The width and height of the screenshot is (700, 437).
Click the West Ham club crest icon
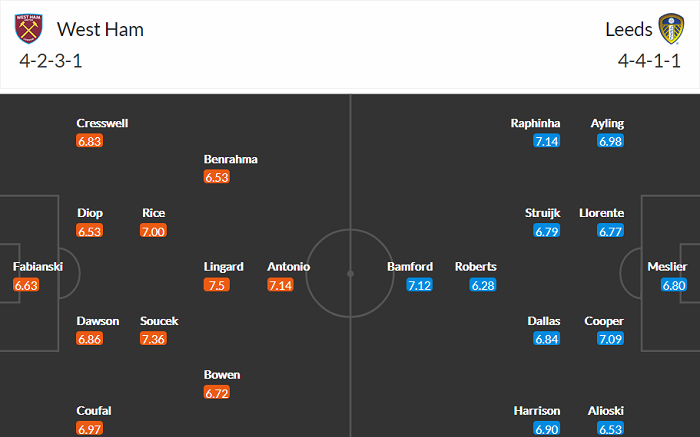click(31, 29)
